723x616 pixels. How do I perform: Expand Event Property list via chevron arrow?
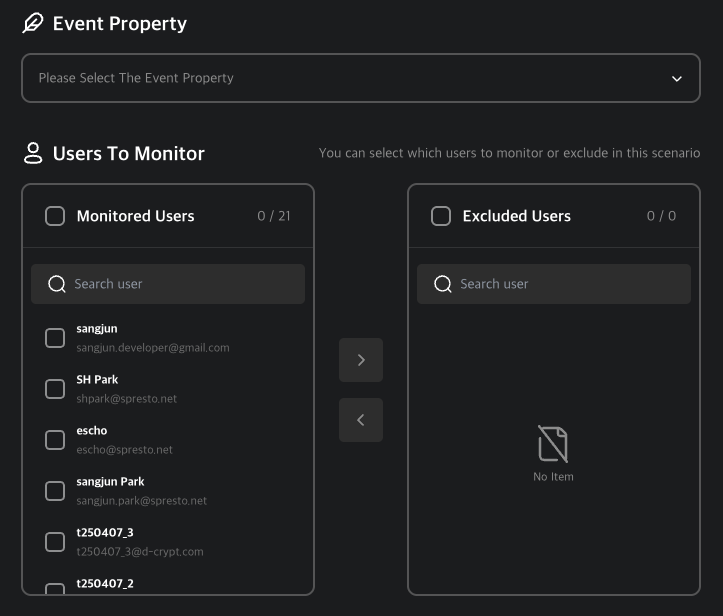click(x=677, y=78)
